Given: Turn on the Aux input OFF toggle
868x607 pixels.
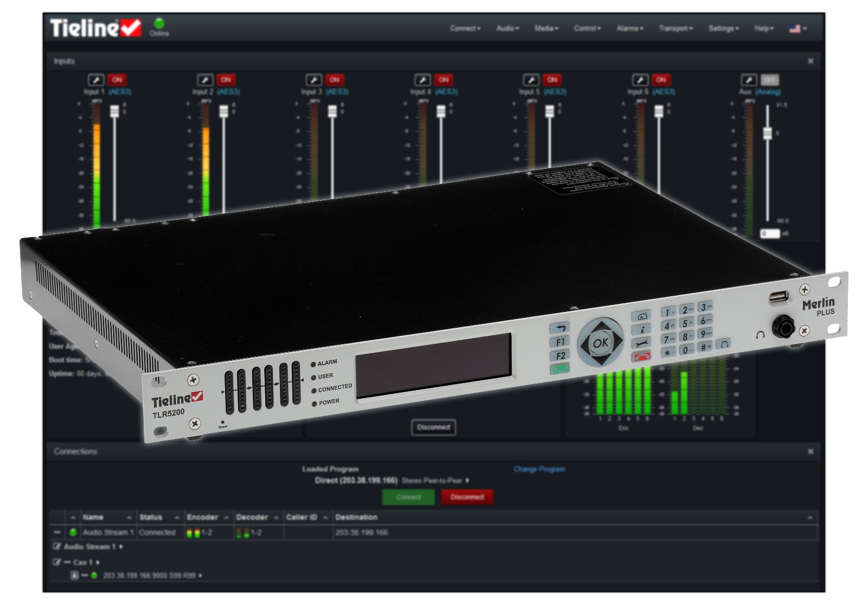Looking at the screenshot, I should 770,80.
